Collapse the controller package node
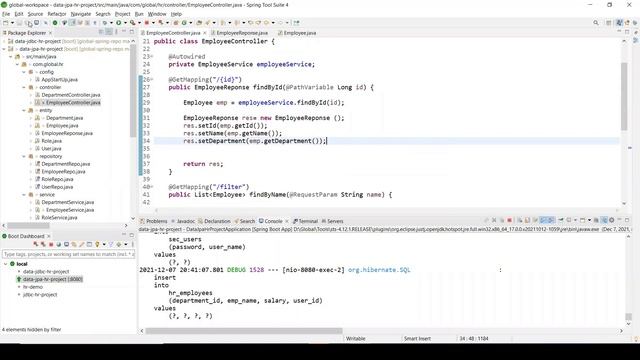Viewport: 640px width, 360px height. point(24,87)
